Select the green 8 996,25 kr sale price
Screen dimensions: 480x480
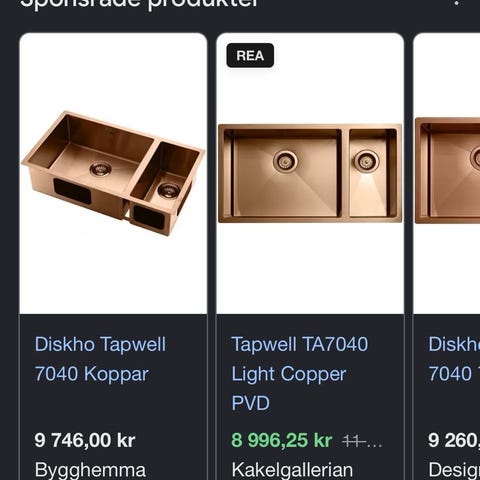pos(282,440)
